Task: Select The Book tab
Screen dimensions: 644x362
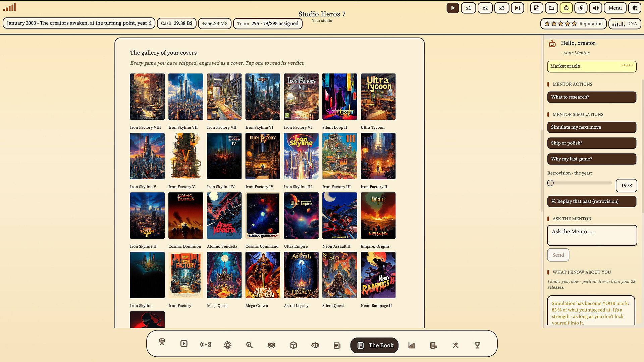Action: (374, 345)
